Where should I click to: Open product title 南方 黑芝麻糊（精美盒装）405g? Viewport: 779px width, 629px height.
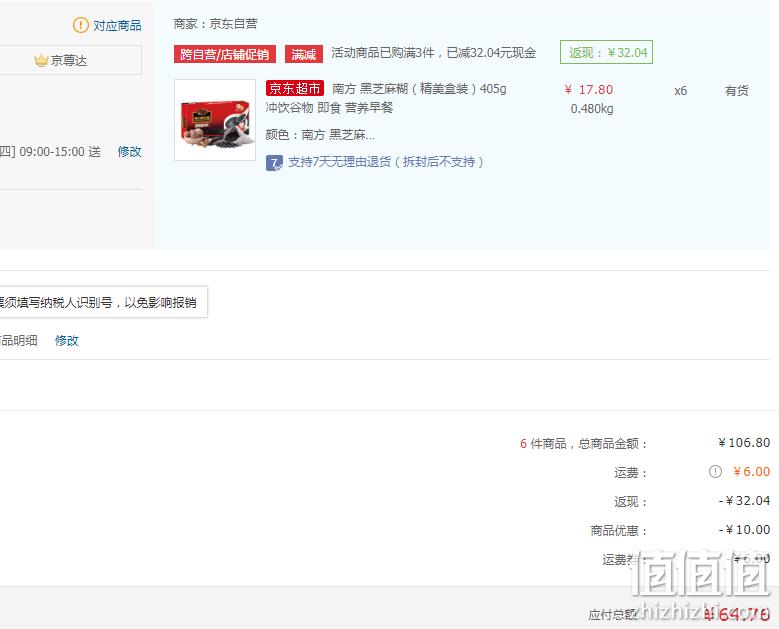click(419, 89)
